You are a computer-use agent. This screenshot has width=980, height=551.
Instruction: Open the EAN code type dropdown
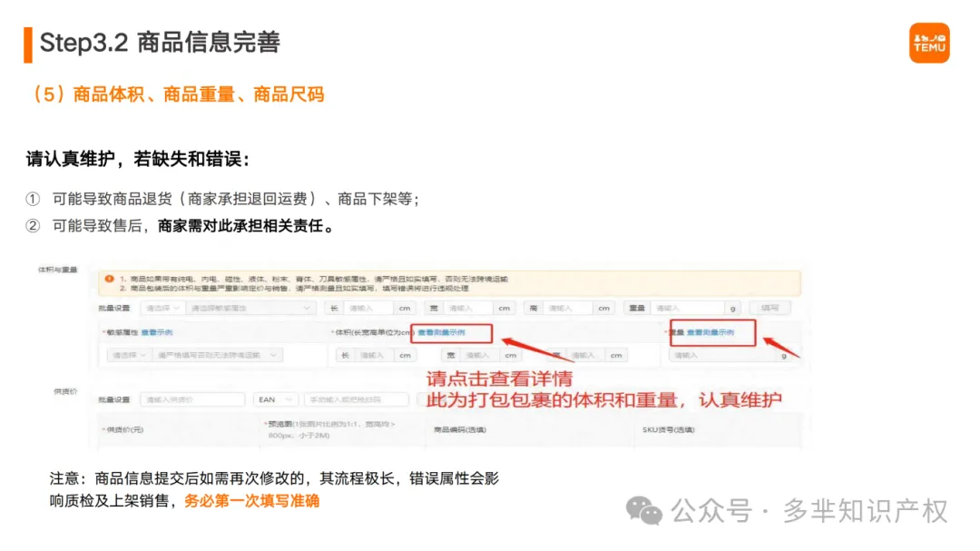(275, 399)
